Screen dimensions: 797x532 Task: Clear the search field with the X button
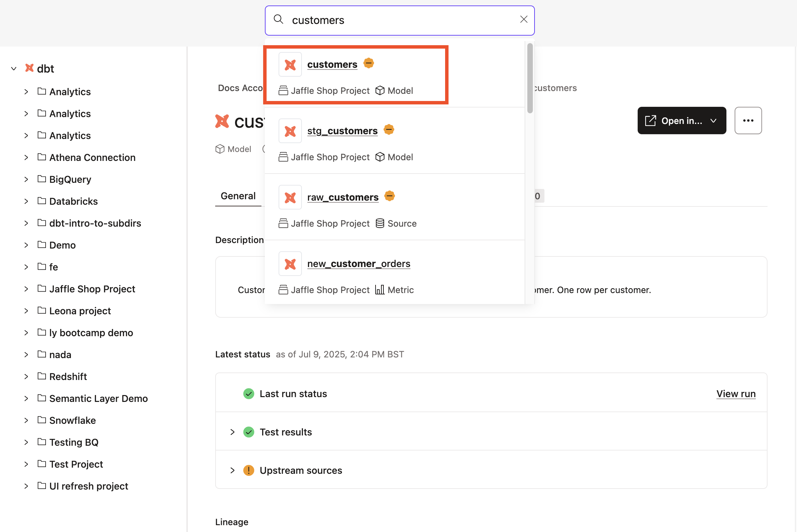click(x=524, y=19)
